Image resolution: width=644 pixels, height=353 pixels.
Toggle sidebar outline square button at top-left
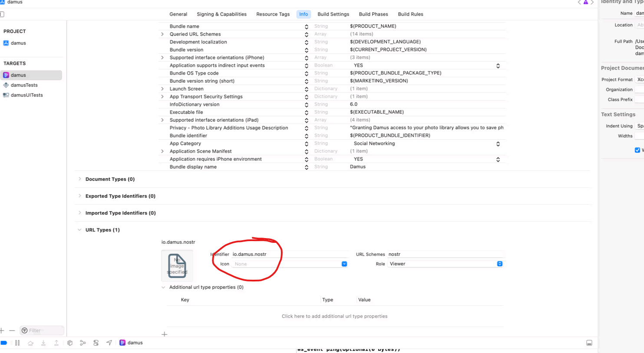coord(2,14)
